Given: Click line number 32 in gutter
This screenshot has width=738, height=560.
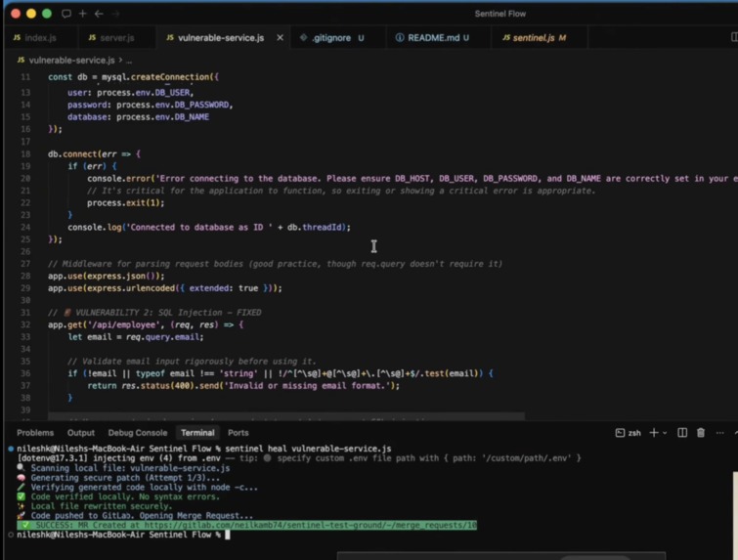Looking at the screenshot, I should 25,324.
